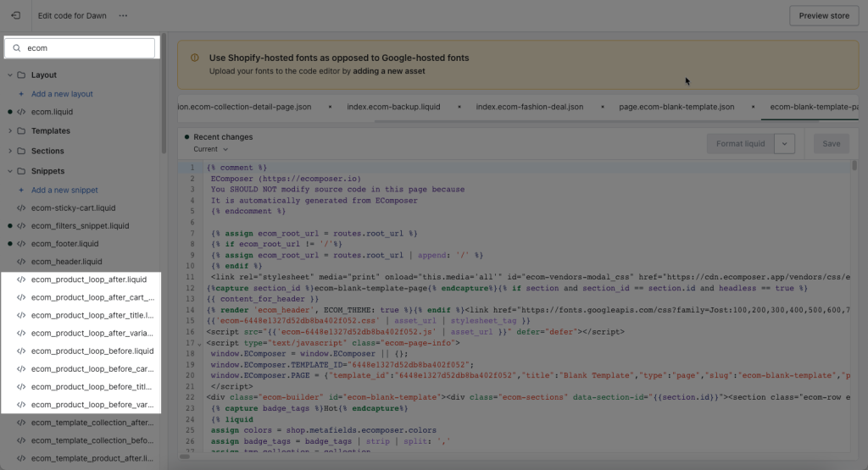Click the editor horizontal scrollbar thumb
Screen dimensions: 868x470
184,456
